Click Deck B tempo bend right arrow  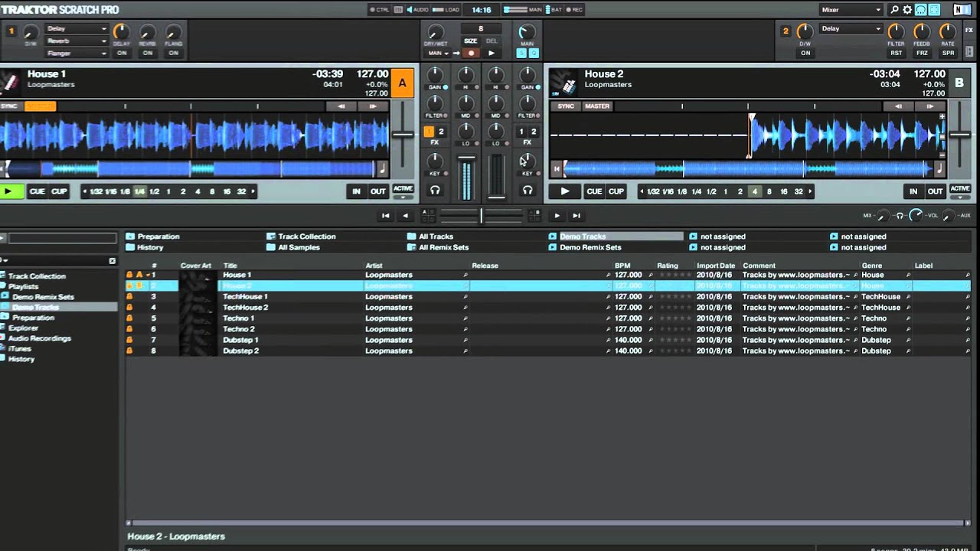point(929,106)
